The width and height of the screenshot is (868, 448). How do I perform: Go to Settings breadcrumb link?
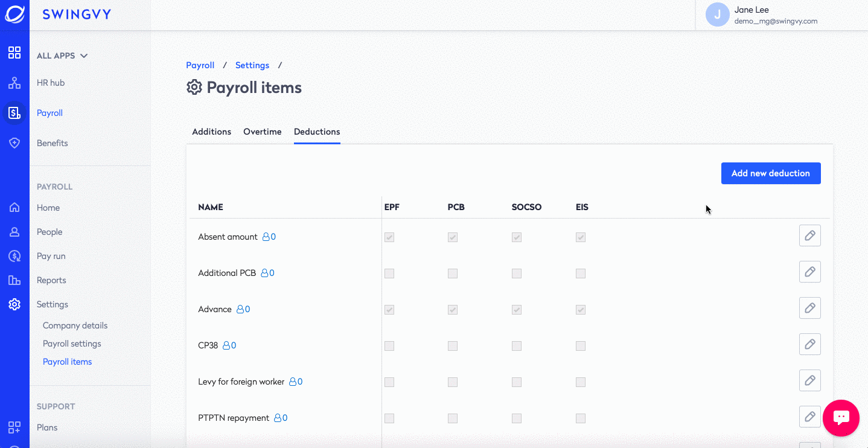click(252, 65)
